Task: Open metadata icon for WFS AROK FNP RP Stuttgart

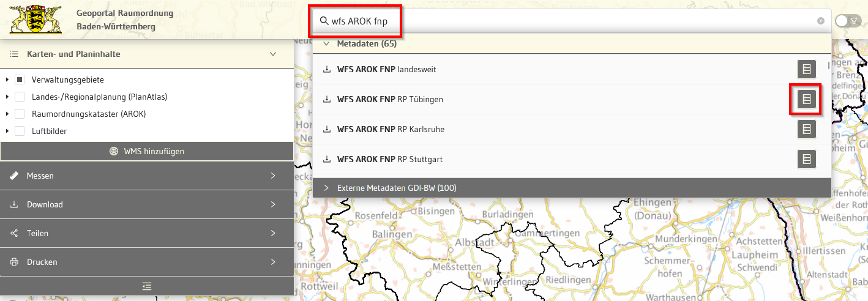Action: tap(806, 159)
